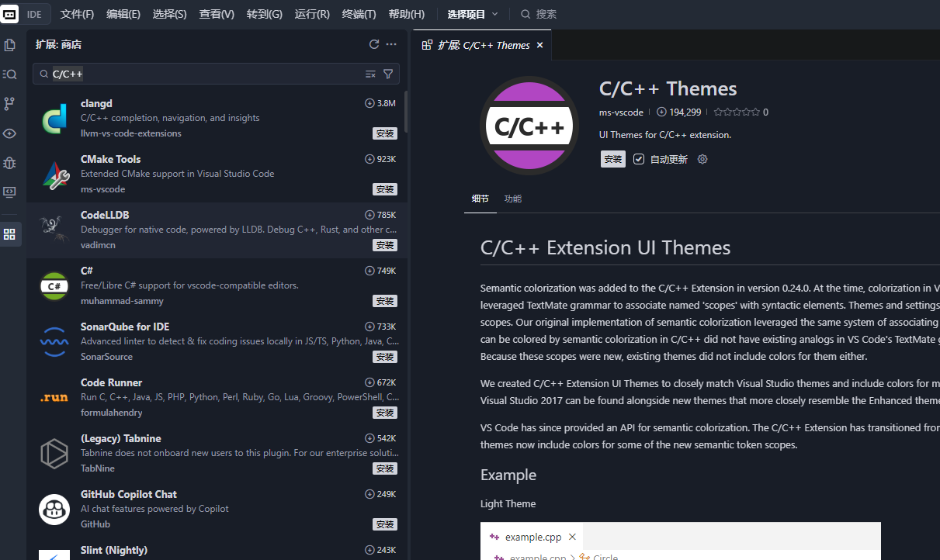The width and height of the screenshot is (940, 560).
Task: Click the CodeLLDB extension logo
Action: pos(54,230)
